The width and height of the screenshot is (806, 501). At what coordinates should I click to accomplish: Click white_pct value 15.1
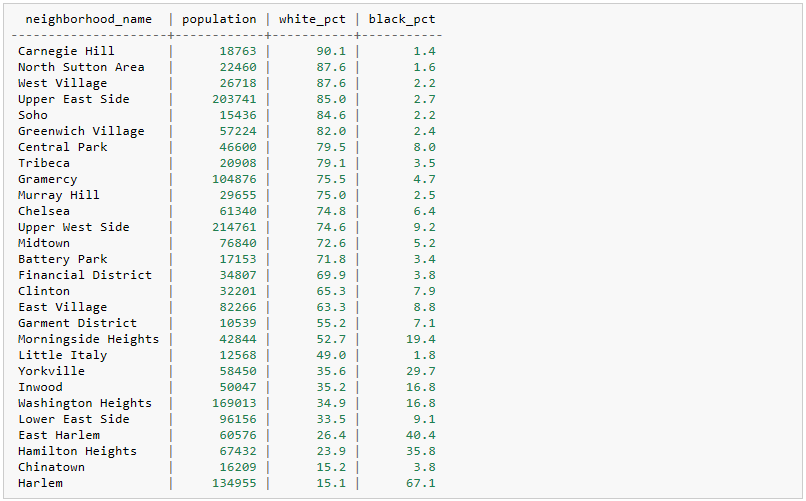pos(331,483)
